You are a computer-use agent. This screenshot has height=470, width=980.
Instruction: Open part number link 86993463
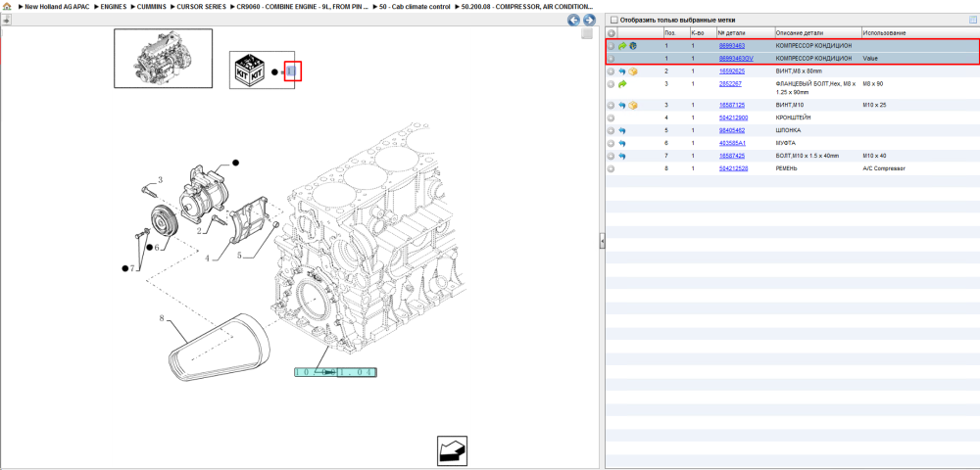(x=732, y=46)
